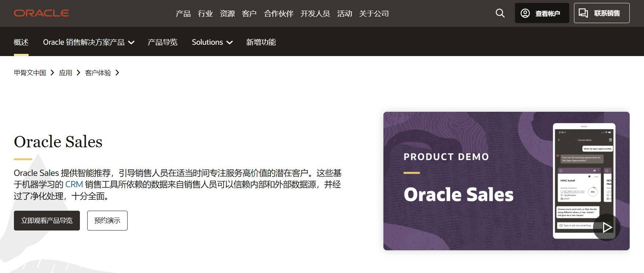
Task: Click the chevron after 客户体验 breadcrumb
Action: tap(117, 73)
